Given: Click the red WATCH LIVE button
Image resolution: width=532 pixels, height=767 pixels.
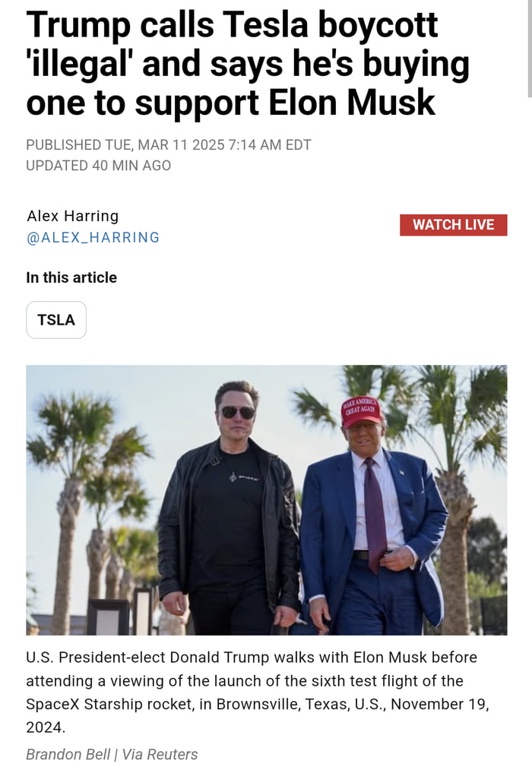Looking at the screenshot, I should (453, 225).
